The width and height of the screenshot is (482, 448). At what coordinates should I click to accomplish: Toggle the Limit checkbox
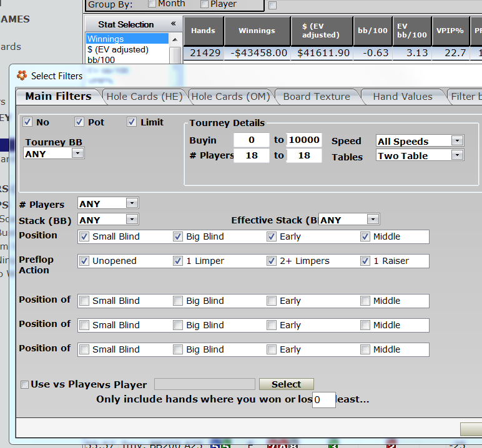pos(132,122)
